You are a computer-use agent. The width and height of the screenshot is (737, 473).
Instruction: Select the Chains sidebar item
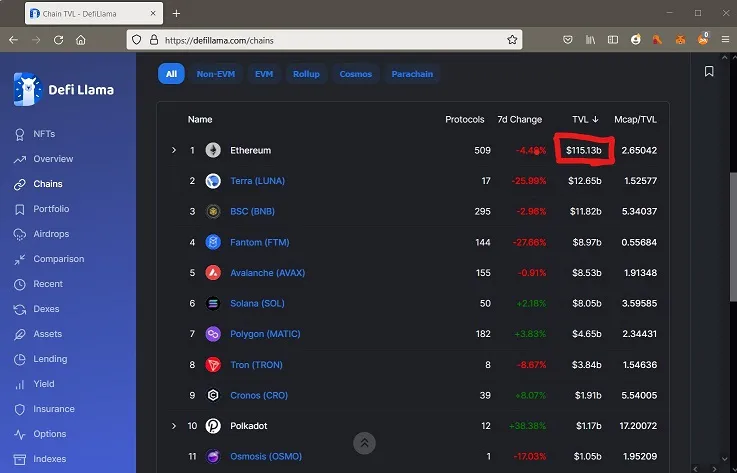tap(38, 184)
